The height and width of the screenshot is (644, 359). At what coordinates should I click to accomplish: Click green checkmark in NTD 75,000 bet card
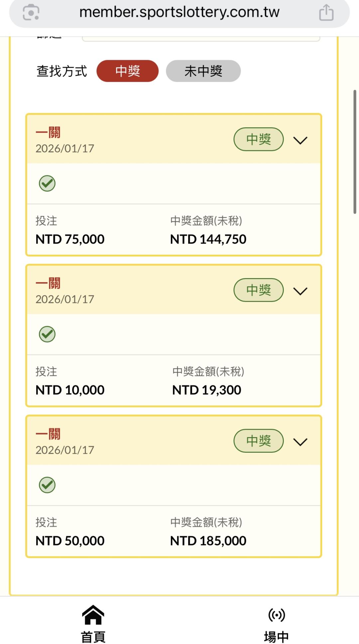pos(47,184)
